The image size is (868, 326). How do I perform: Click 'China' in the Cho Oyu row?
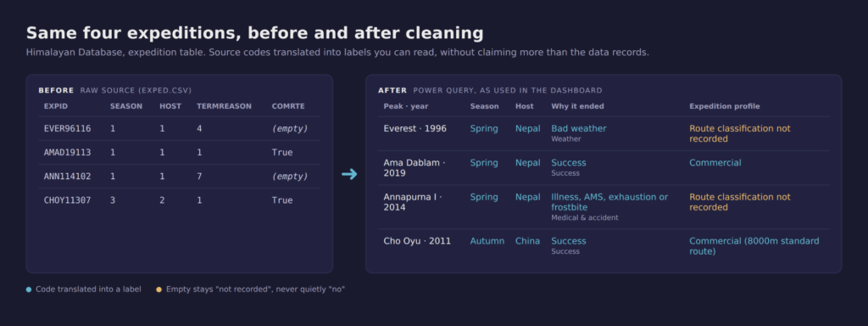(x=527, y=241)
